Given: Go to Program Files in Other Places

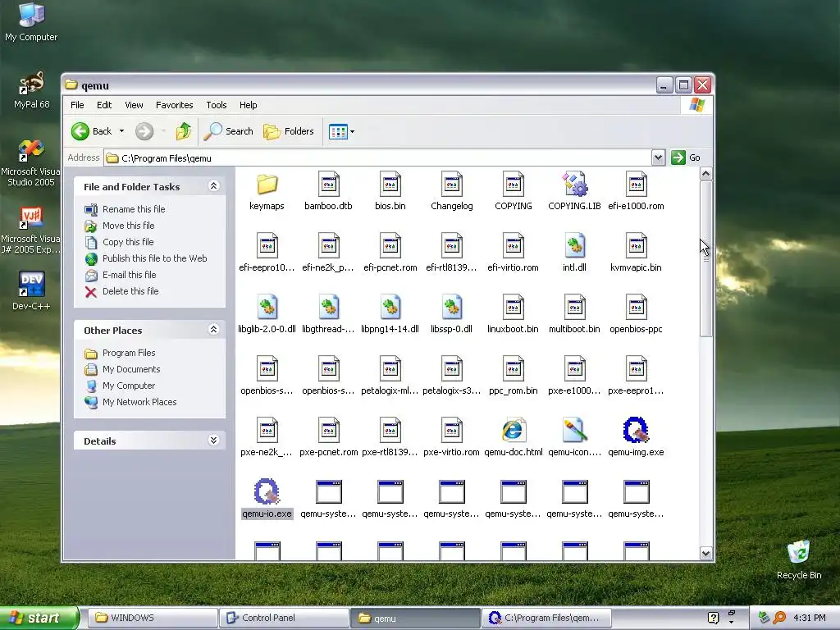Looking at the screenshot, I should 129,353.
